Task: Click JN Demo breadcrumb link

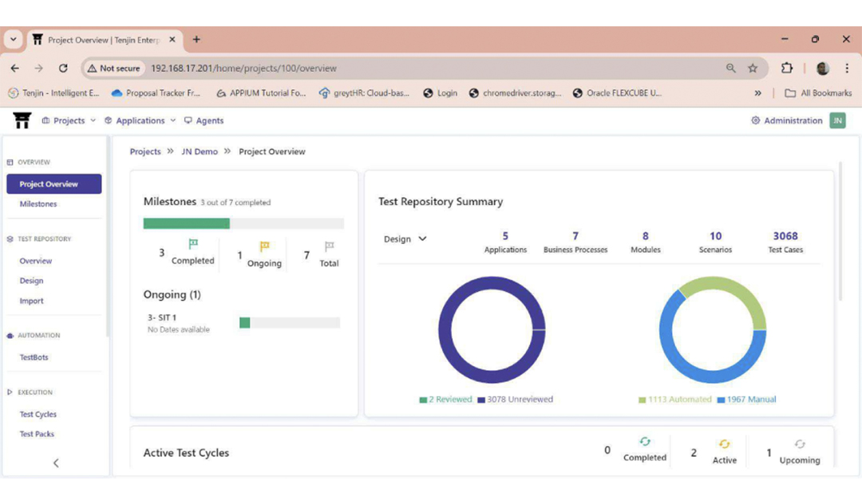Action: [200, 152]
